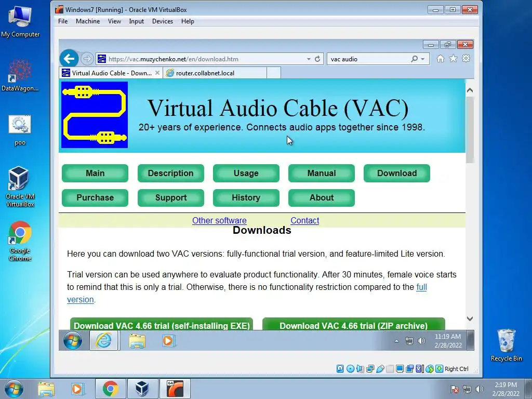The image size is (532, 399).
Task: Click the host taskbar VirtualBox cube icon
Action: point(142,389)
